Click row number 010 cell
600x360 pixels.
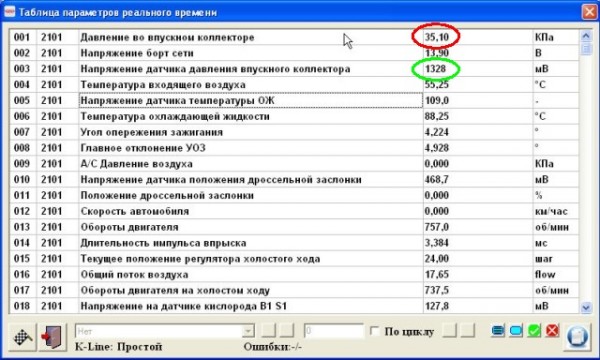pos(23,179)
